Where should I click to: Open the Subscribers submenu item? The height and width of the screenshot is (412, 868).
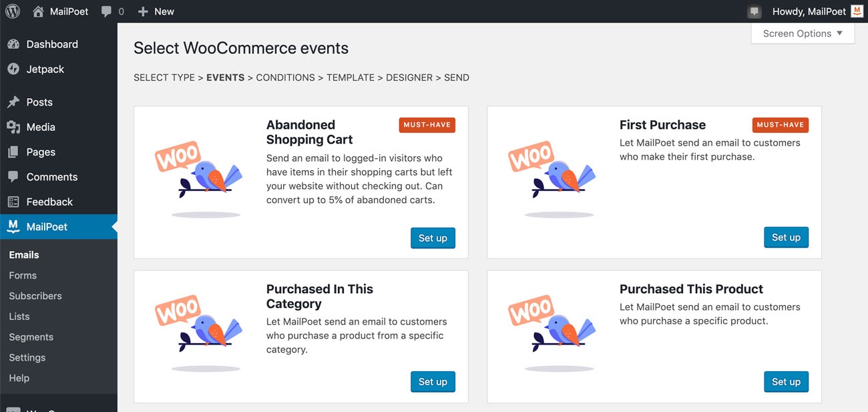tap(35, 296)
